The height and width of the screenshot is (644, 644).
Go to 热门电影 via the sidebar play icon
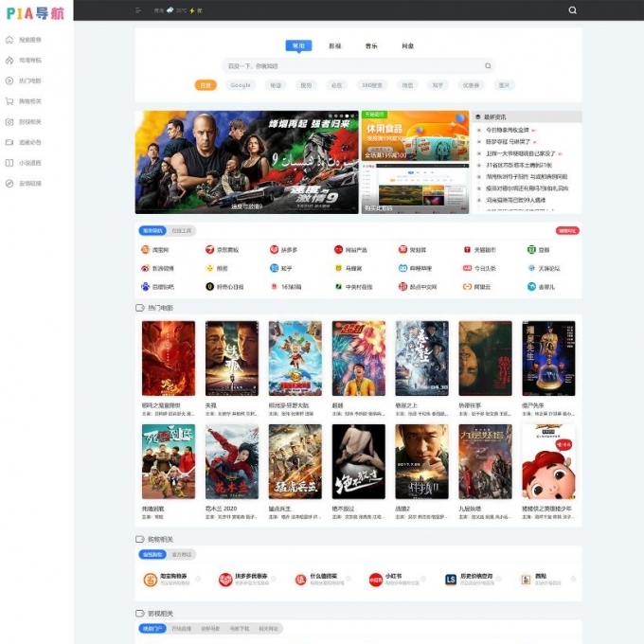click(9, 80)
